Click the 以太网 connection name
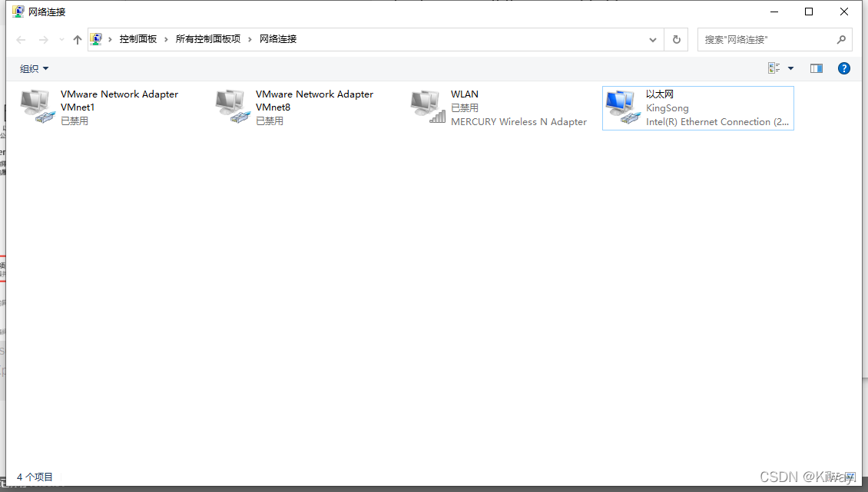 [659, 94]
